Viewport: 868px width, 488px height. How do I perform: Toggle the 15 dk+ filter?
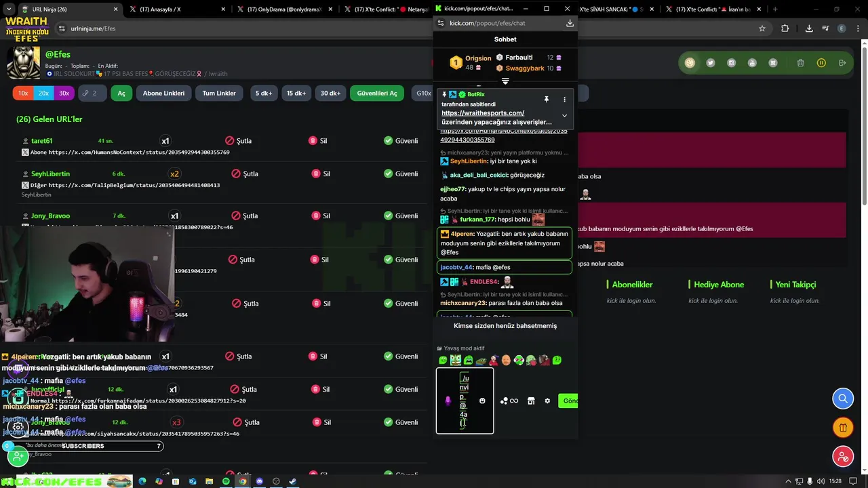click(296, 93)
